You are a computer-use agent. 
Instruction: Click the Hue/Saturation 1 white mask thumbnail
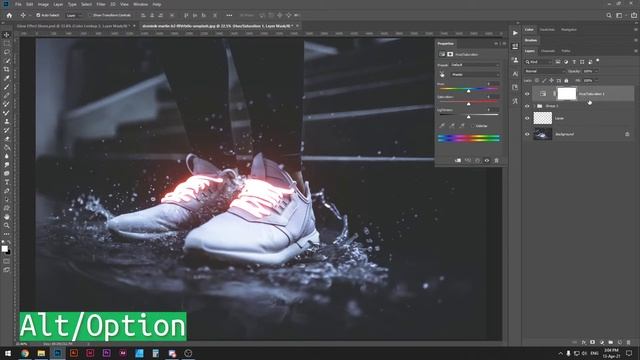[x=567, y=94]
